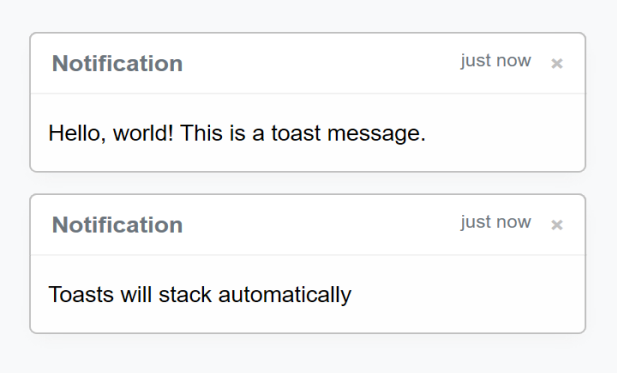Click empty header space between top title and timestamp
This screenshot has height=374, width=618.
pos(321,63)
